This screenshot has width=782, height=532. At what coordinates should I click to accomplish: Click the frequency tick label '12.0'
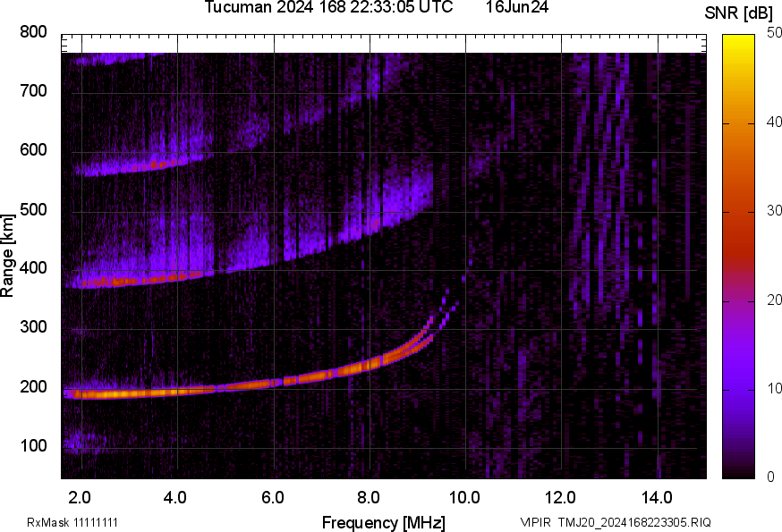(561, 498)
